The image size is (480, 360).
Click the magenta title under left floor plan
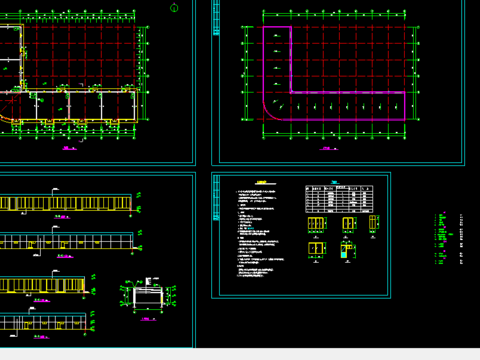click(x=69, y=148)
